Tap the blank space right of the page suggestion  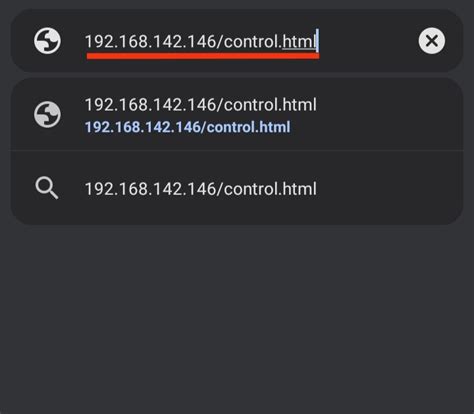click(388, 114)
